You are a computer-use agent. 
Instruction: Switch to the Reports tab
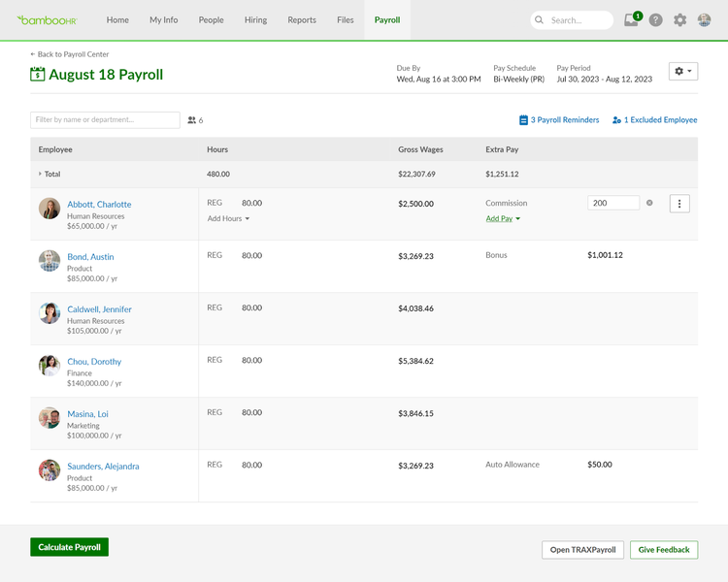click(x=302, y=20)
